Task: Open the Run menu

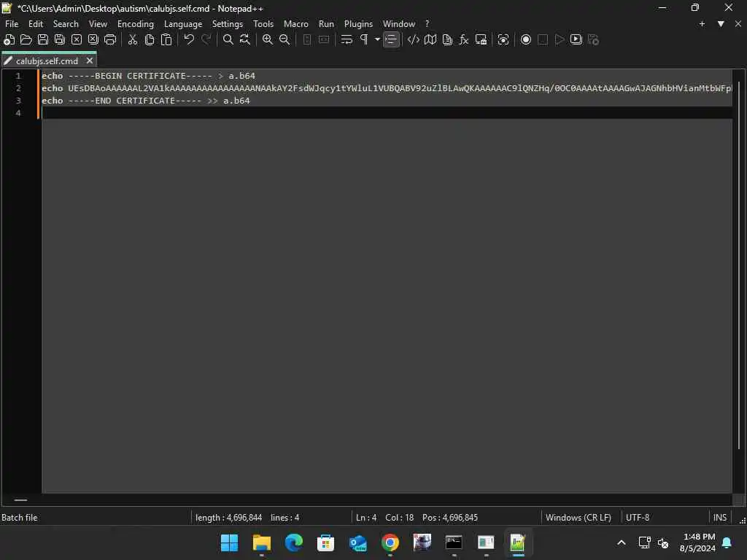Action: [x=326, y=24]
